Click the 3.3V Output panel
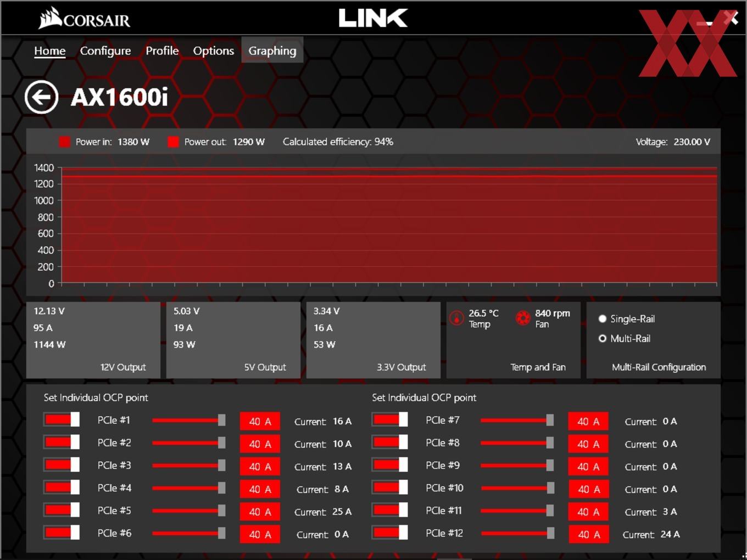The width and height of the screenshot is (747, 560). (x=374, y=340)
